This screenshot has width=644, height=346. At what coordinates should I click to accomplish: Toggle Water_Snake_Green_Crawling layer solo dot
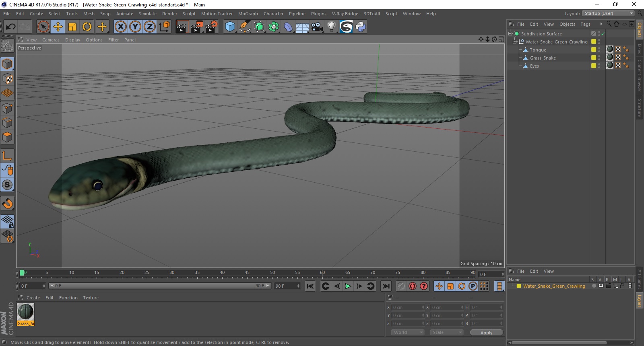coord(594,286)
